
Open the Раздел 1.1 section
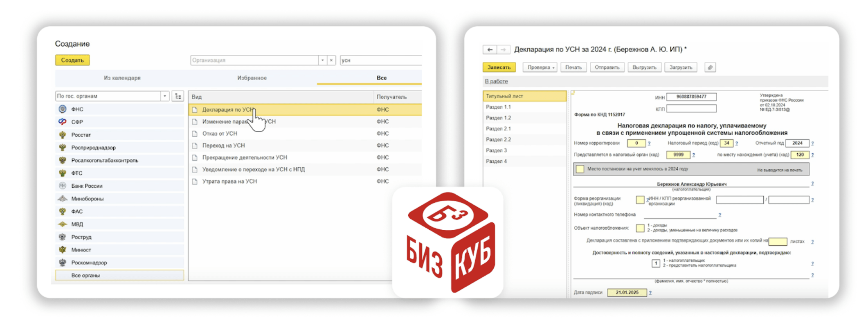tap(525, 107)
